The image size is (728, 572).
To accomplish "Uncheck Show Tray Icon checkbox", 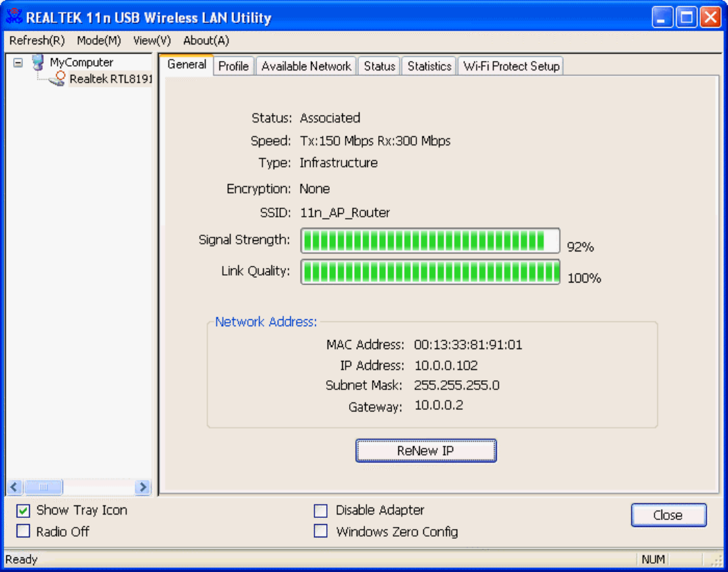I will click(24, 511).
